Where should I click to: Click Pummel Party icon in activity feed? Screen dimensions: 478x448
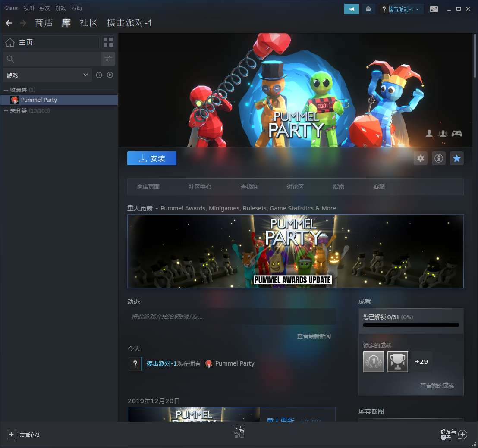[x=208, y=363]
